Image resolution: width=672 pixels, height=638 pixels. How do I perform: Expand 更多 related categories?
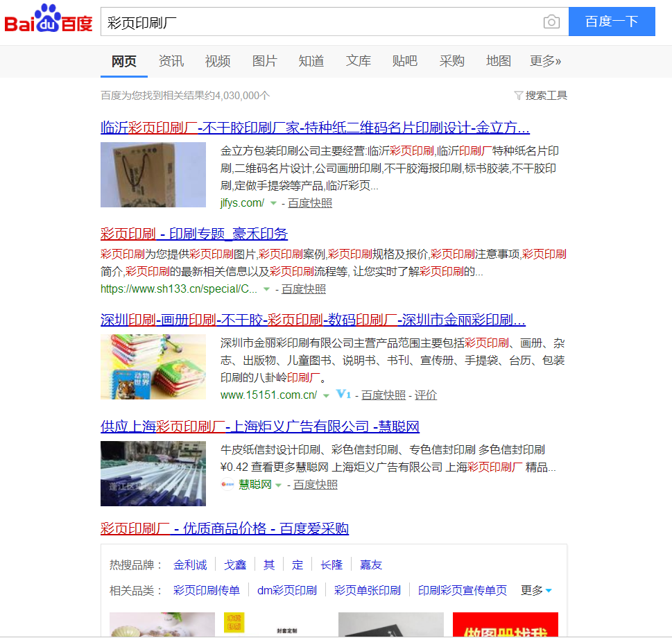535,590
